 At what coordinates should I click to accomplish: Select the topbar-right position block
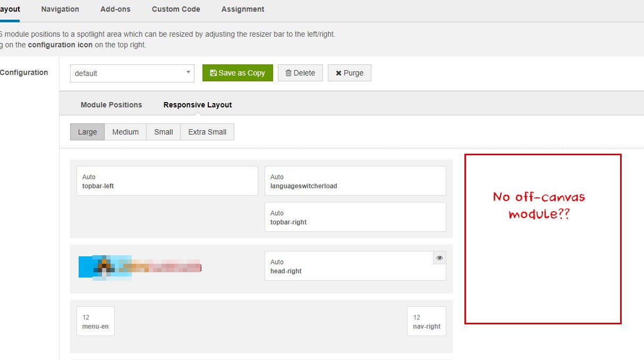point(355,217)
